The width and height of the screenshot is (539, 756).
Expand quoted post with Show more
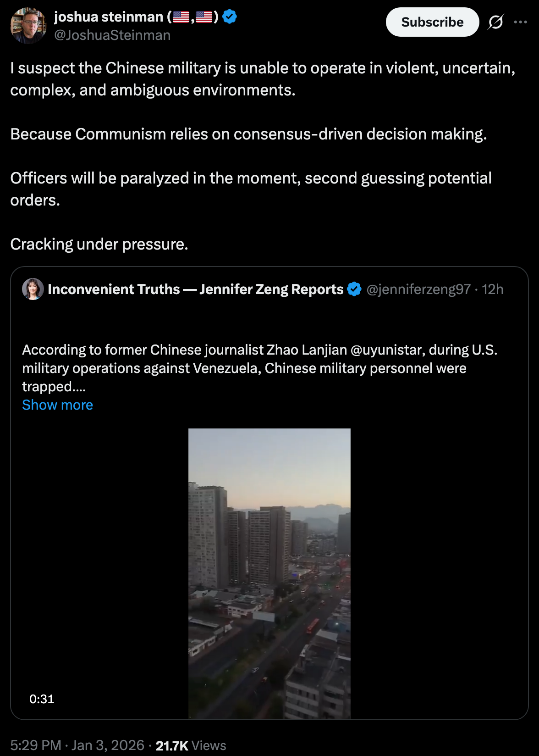point(57,405)
